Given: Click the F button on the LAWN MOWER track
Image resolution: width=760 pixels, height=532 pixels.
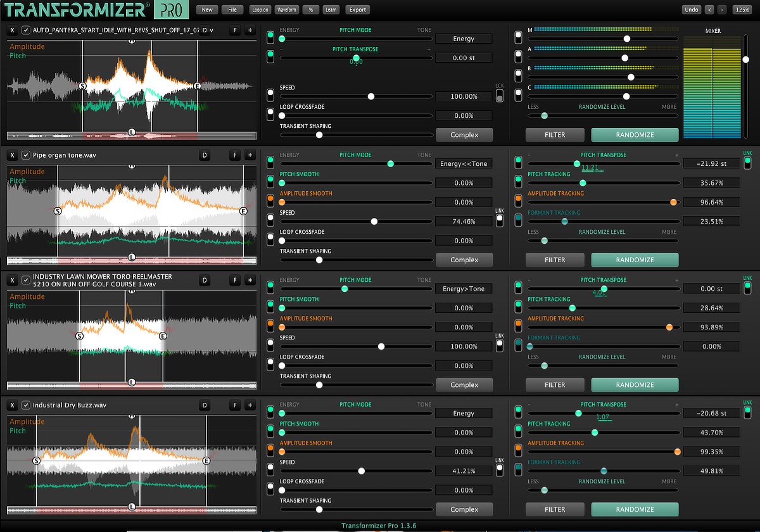Looking at the screenshot, I should 235,281.
